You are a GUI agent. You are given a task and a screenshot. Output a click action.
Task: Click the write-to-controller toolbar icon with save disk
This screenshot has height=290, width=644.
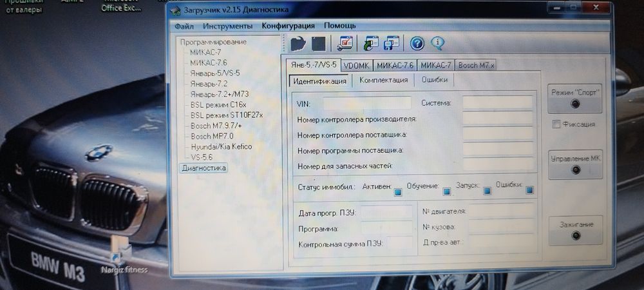point(392,43)
